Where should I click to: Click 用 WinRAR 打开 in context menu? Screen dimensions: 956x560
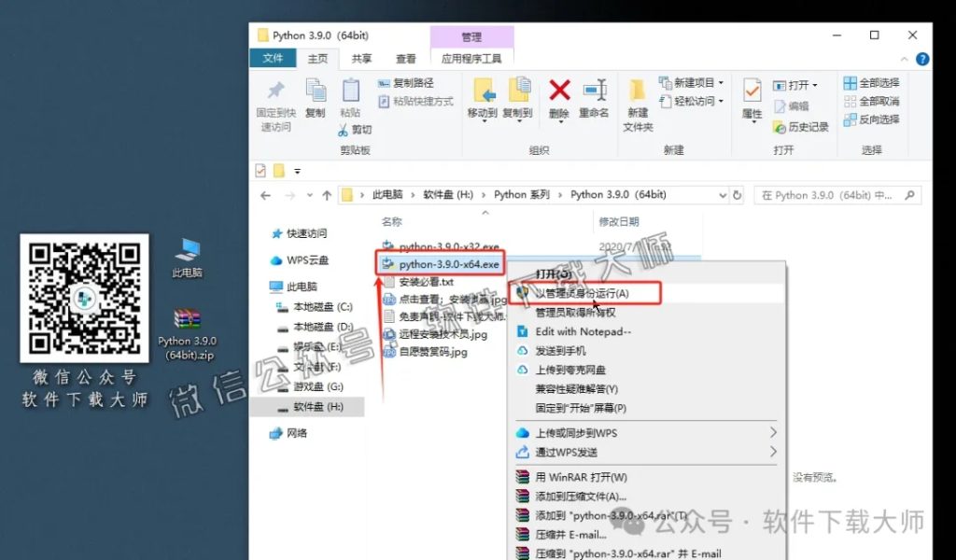coord(579,476)
